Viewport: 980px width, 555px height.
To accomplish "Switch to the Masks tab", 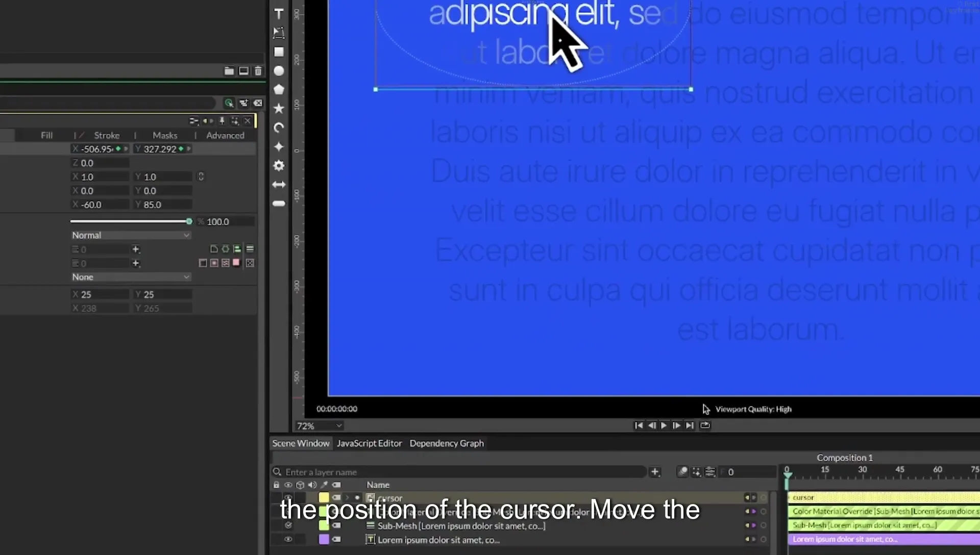I will [x=165, y=135].
